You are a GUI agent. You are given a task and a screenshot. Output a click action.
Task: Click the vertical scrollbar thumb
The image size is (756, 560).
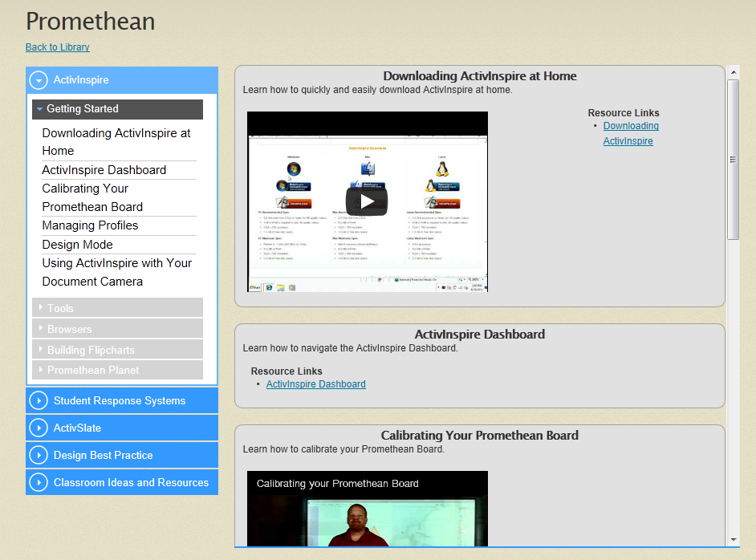click(x=734, y=160)
